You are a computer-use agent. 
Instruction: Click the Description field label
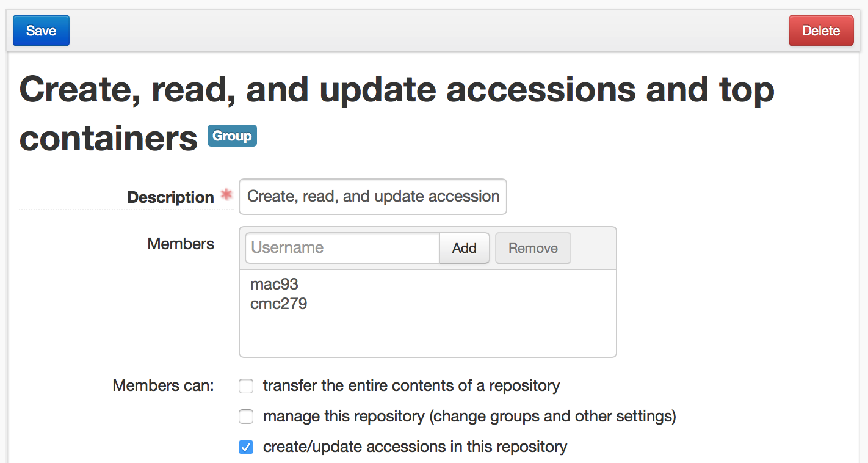(x=170, y=197)
